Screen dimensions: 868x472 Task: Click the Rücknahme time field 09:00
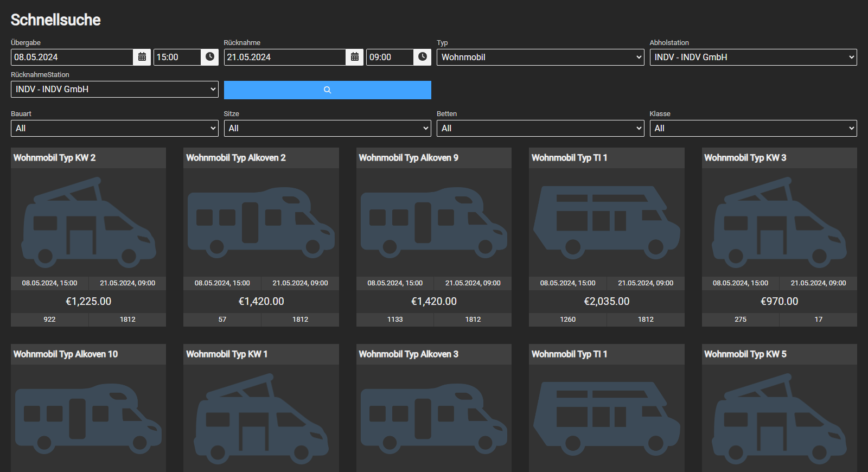click(389, 57)
